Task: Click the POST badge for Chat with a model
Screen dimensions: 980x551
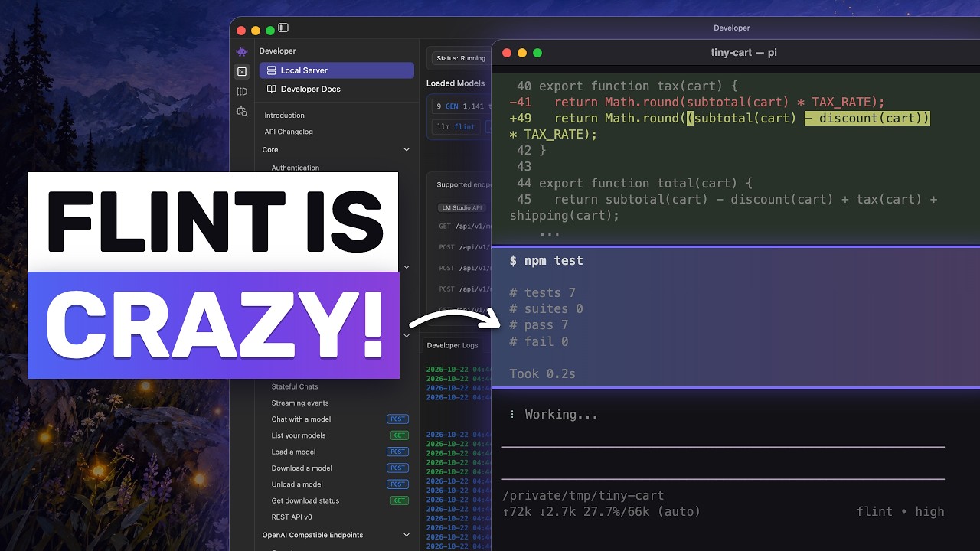Action: 397,419
